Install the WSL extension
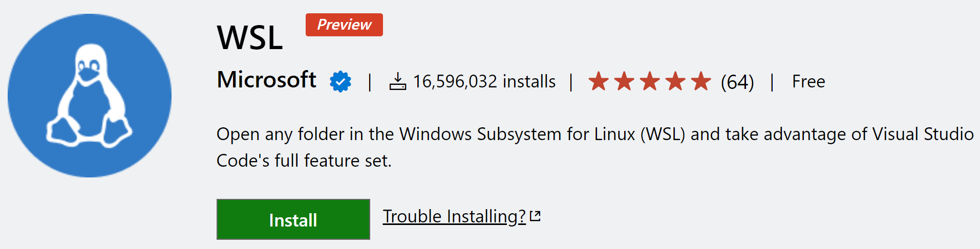The width and height of the screenshot is (980, 249). point(293,219)
